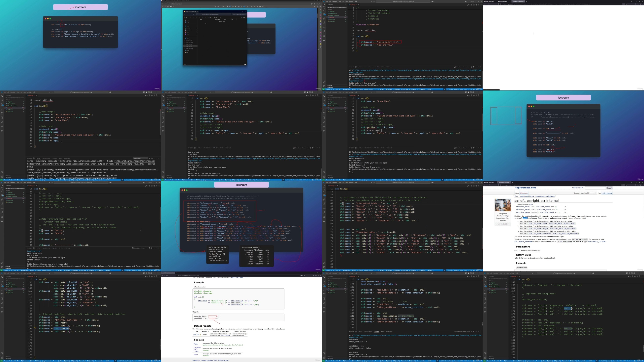Click Run this code on setfill page
The width and height of the screenshot is (644, 362).
click(x=200, y=287)
